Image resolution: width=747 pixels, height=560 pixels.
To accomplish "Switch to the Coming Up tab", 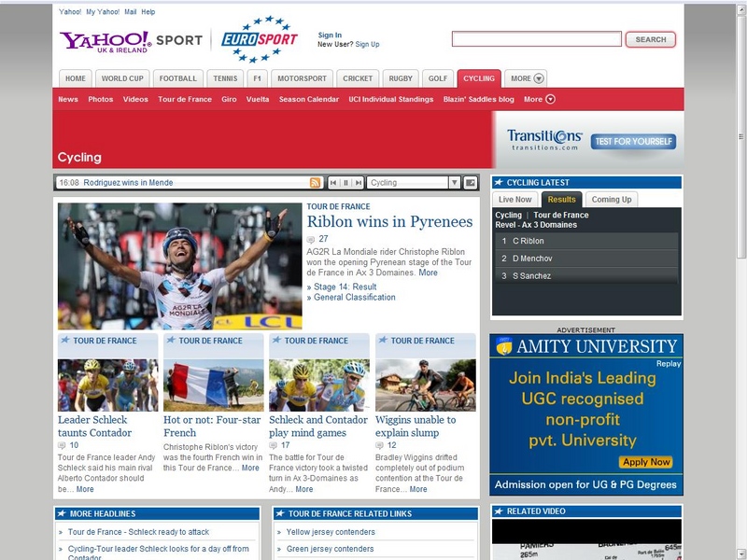I will (612, 199).
